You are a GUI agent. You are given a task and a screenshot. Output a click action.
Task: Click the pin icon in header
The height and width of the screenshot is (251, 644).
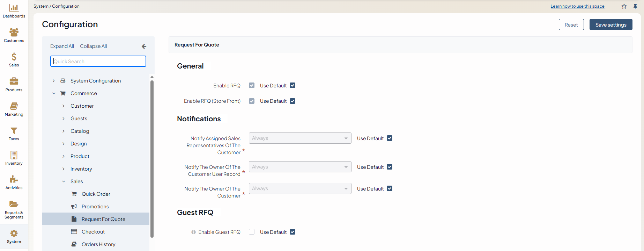tap(635, 6)
